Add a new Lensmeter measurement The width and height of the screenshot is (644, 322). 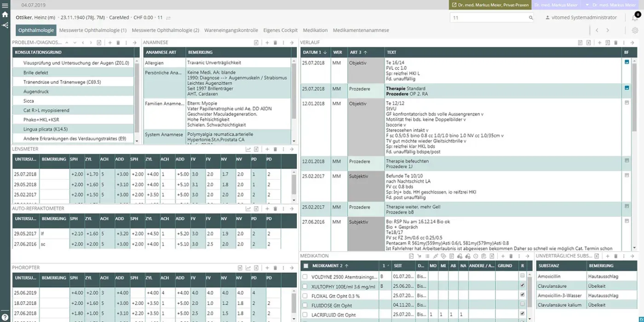tap(267, 149)
